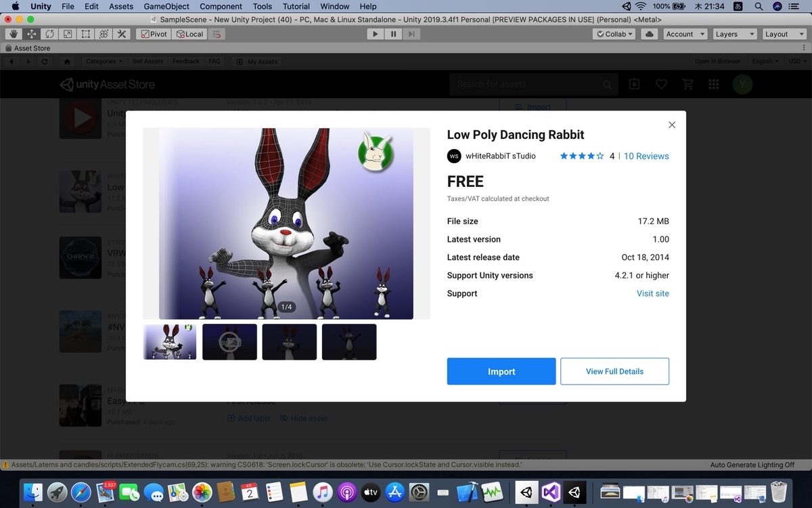This screenshot has width=812, height=508.
Task: Open the USD currency dropdown
Action: [796, 62]
